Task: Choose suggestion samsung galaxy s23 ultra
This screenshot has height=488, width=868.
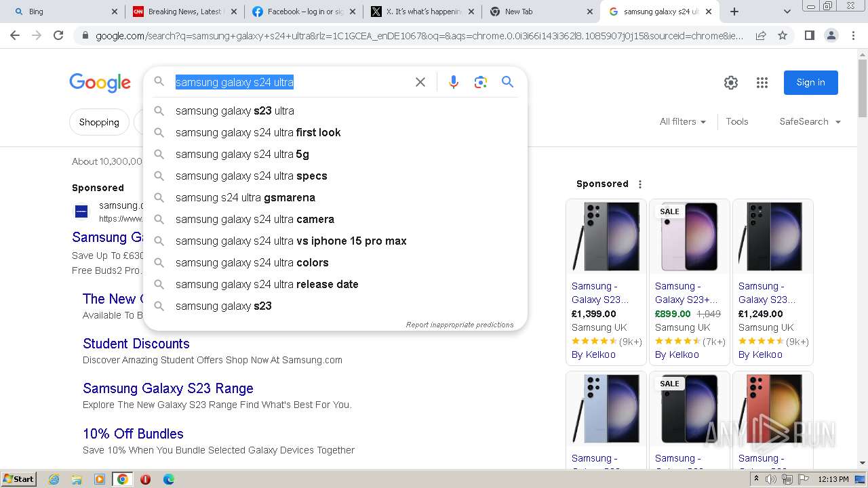Action: pos(335,110)
